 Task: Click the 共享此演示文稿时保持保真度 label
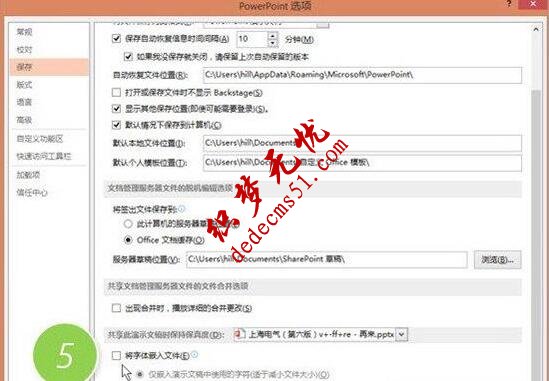tap(166, 335)
